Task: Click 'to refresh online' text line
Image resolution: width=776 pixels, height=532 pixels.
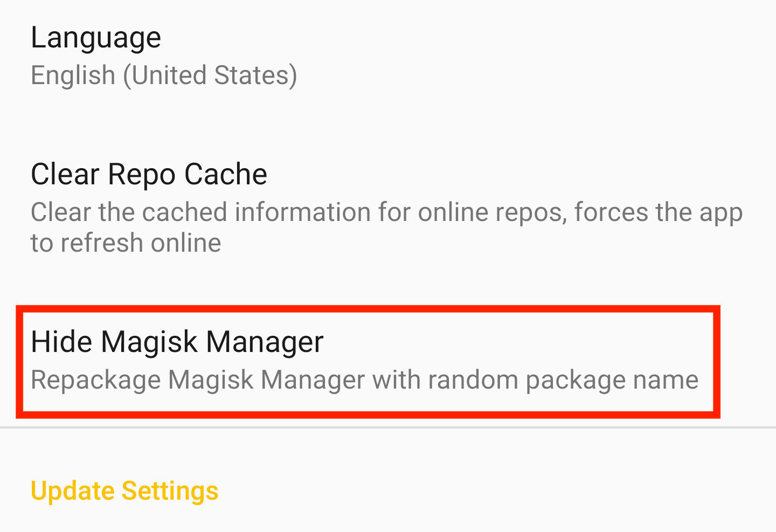Action: coord(126,243)
